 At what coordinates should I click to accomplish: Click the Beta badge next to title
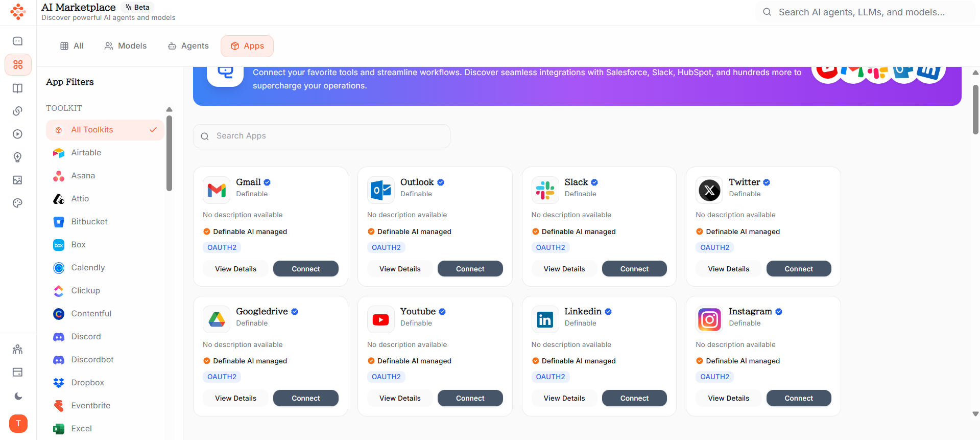tap(138, 7)
